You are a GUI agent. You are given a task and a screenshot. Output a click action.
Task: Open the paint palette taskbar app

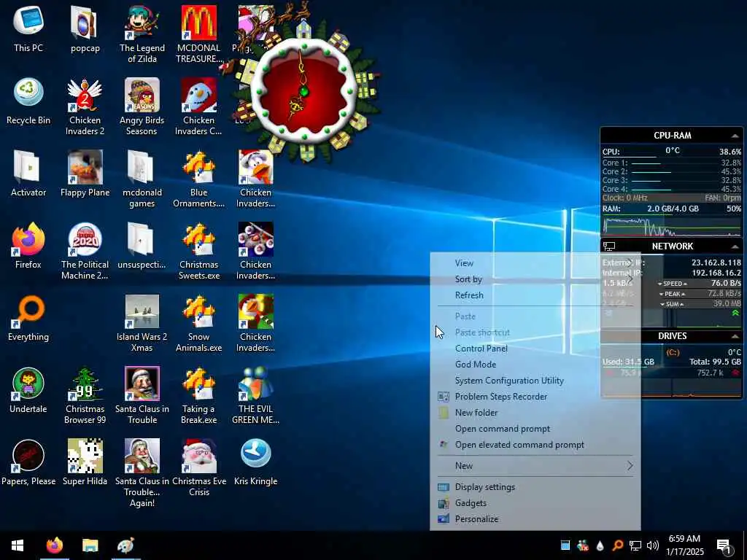[x=125, y=545]
